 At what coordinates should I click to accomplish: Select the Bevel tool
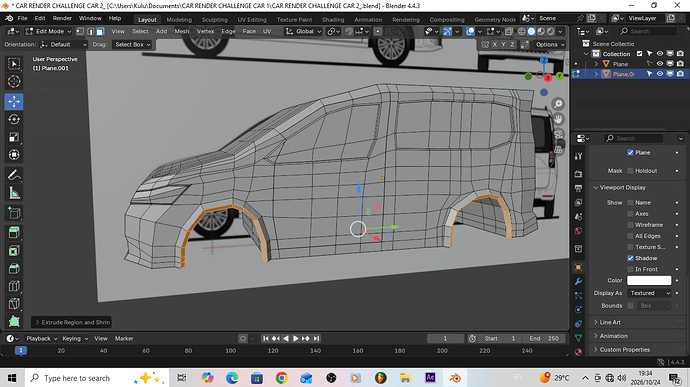pos(14,269)
